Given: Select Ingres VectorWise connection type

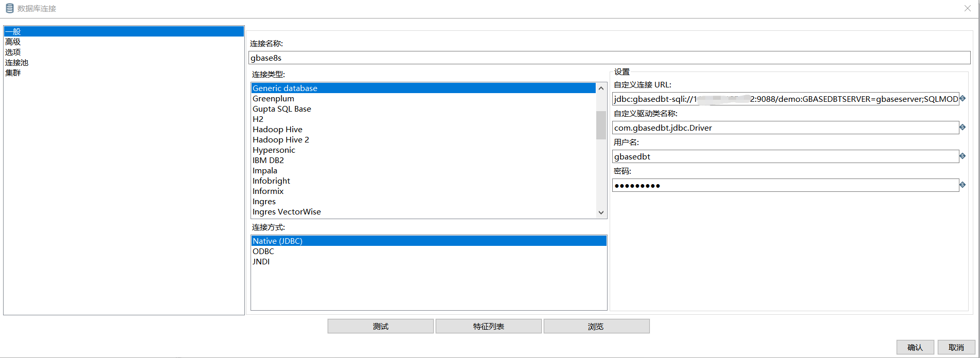Looking at the screenshot, I should point(423,211).
